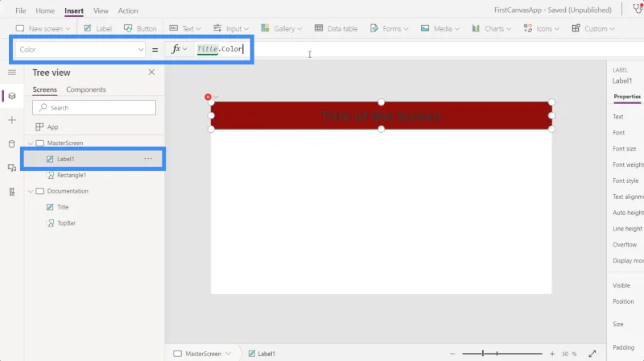The image size is (644, 361).
Task: Click into the formula bar text
Action: click(220, 49)
